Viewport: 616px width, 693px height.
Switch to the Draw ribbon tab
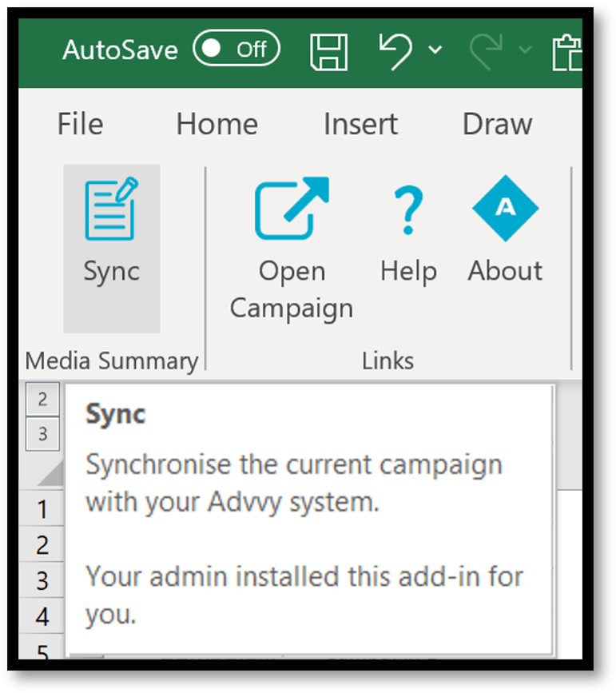click(x=497, y=124)
